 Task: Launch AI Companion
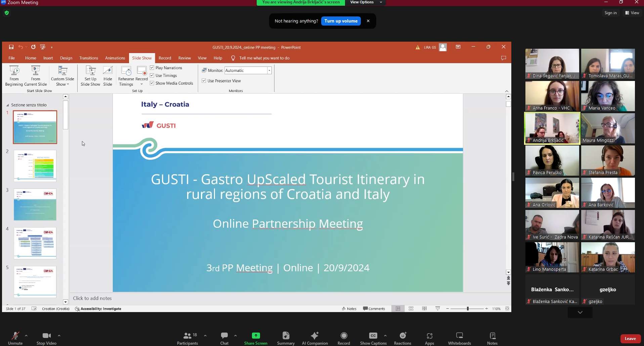pyautogui.click(x=315, y=338)
